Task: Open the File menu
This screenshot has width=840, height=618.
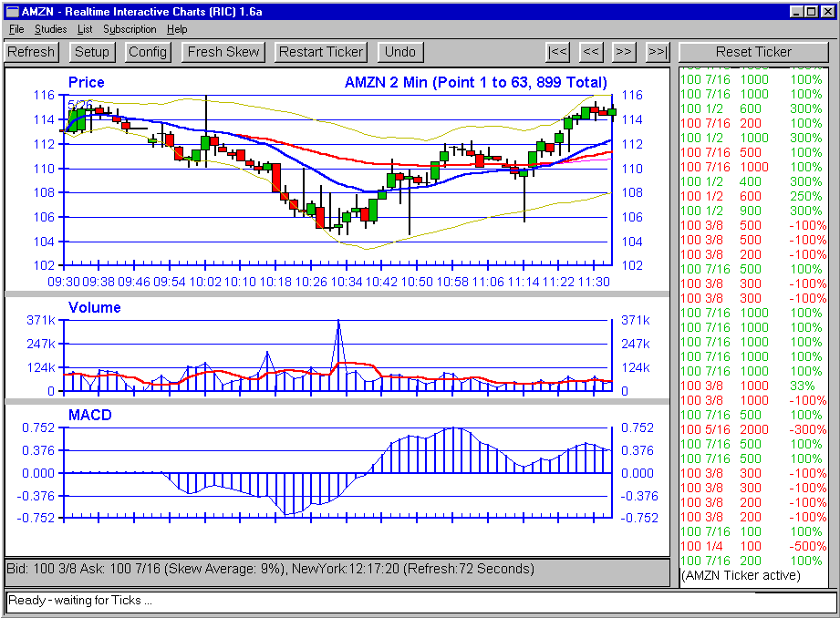Action: tap(16, 29)
